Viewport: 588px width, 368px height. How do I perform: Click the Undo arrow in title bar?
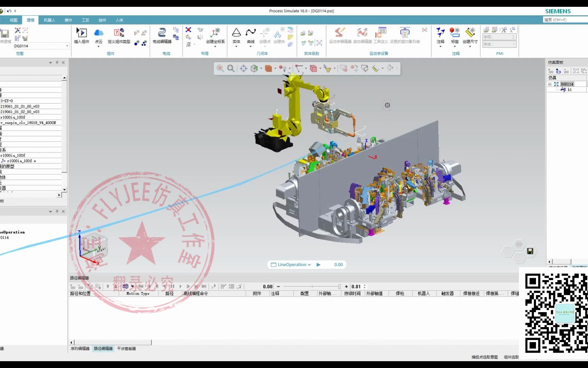coord(9,11)
